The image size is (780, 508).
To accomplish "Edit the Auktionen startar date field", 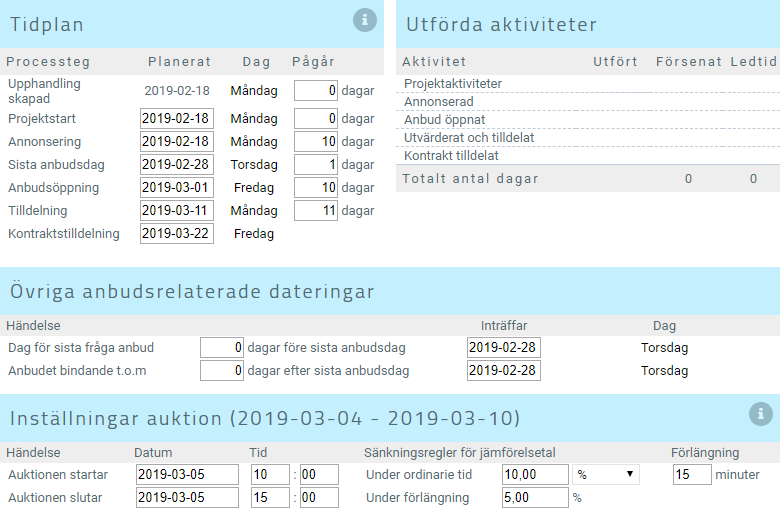I will (187, 475).
